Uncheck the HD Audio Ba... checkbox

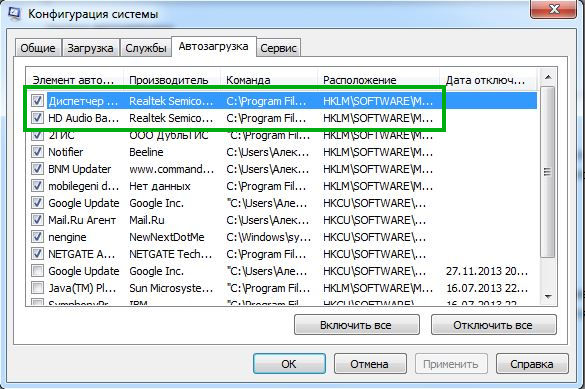[37, 118]
